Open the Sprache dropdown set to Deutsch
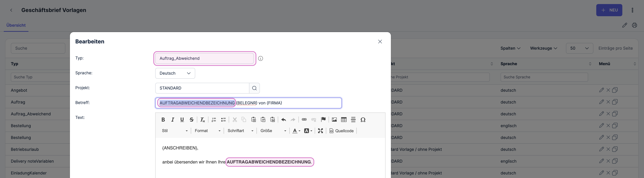The width and height of the screenshot is (644, 178). click(x=175, y=73)
